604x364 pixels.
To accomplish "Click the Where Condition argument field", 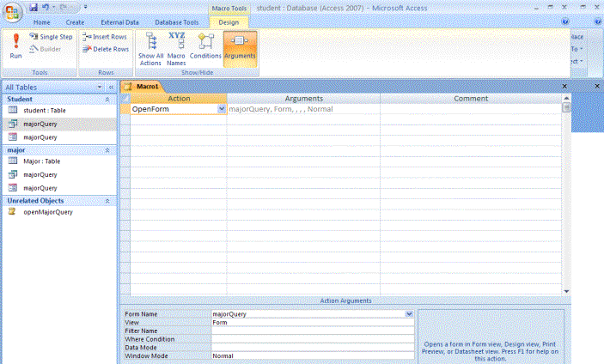I will pyautogui.click(x=313, y=339).
